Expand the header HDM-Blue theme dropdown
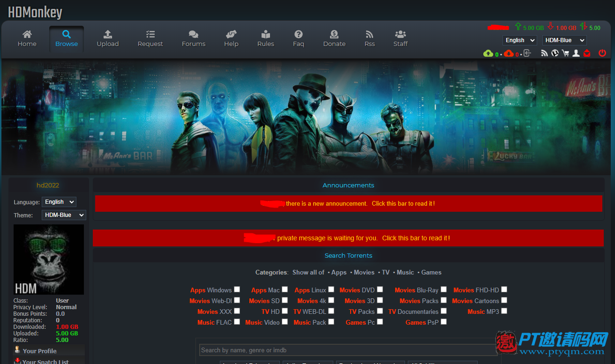Viewport: 615px width, 364px height. coord(564,40)
